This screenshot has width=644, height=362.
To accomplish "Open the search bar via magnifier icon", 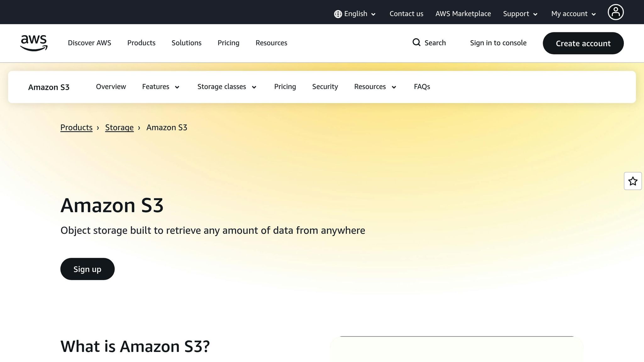I will click(x=417, y=42).
